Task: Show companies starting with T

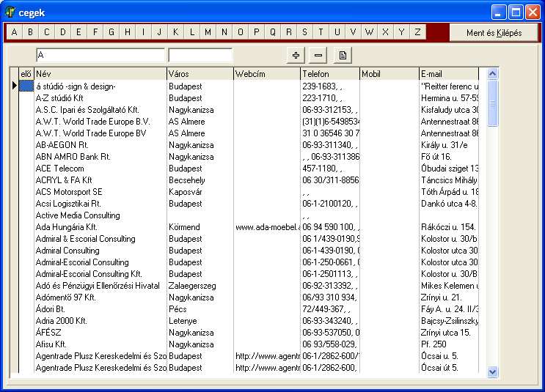Action: pyautogui.click(x=321, y=32)
